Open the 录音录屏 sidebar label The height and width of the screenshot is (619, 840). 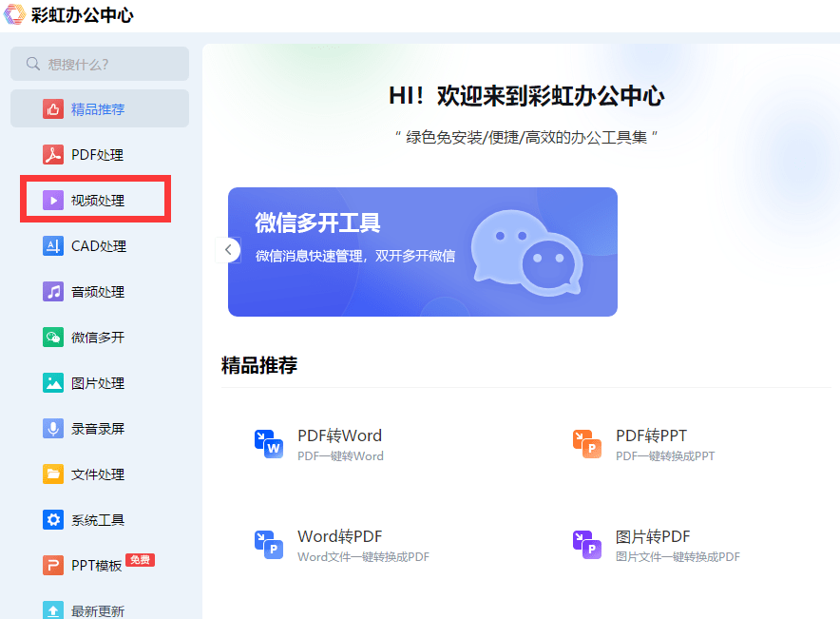tap(98, 428)
